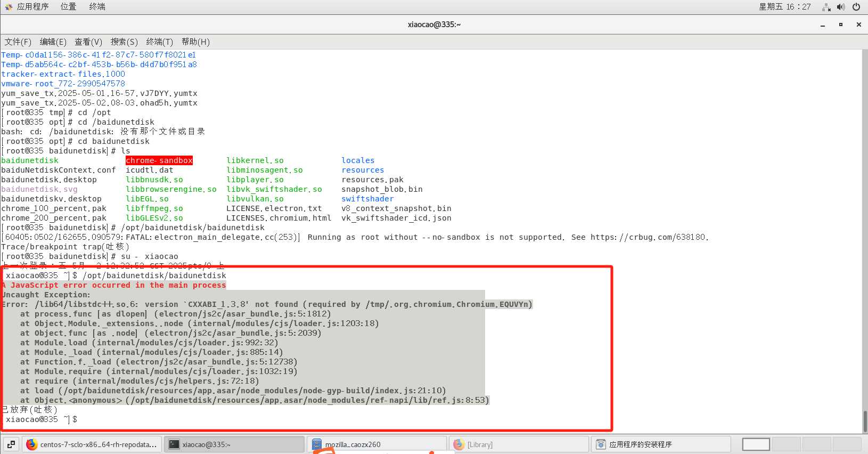Select the fourth workspace in the switcher

click(847, 444)
